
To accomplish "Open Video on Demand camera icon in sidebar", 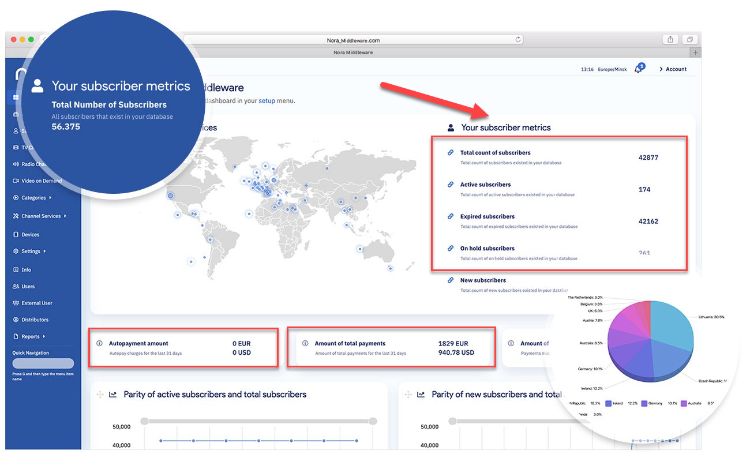I will tap(16, 181).
